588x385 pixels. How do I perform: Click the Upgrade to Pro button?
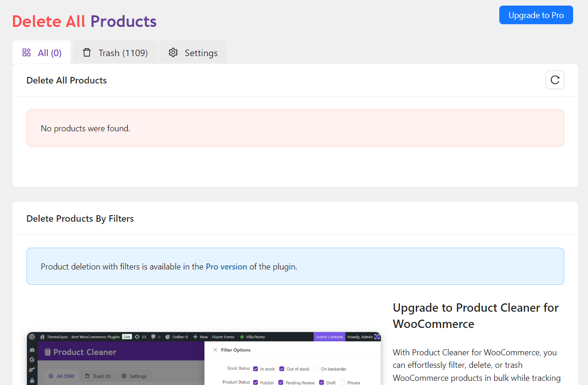pyautogui.click(x=536, y=15)
